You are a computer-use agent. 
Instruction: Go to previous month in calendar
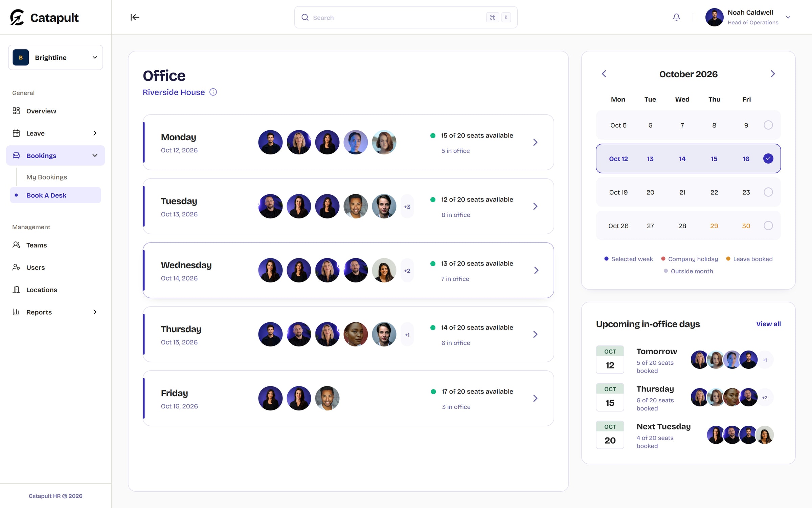click(x=604, y=74)
